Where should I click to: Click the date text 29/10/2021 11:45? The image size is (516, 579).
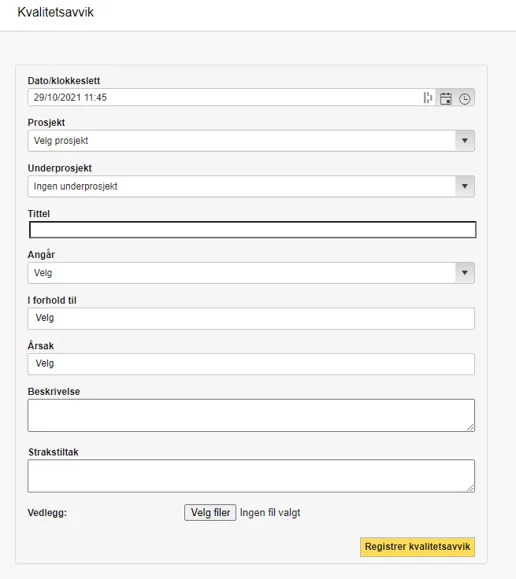(70, 97)
